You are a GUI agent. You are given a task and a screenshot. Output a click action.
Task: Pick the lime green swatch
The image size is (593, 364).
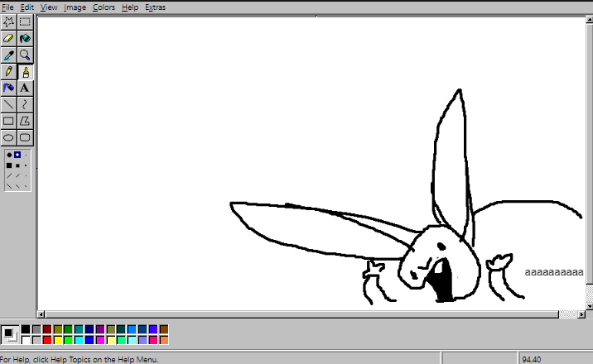click(68, 340)
